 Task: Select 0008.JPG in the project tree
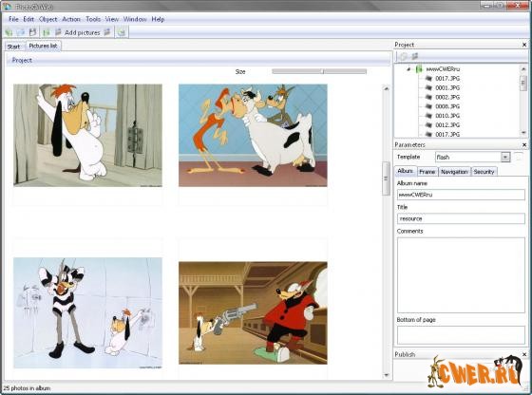tap(447, 106)
